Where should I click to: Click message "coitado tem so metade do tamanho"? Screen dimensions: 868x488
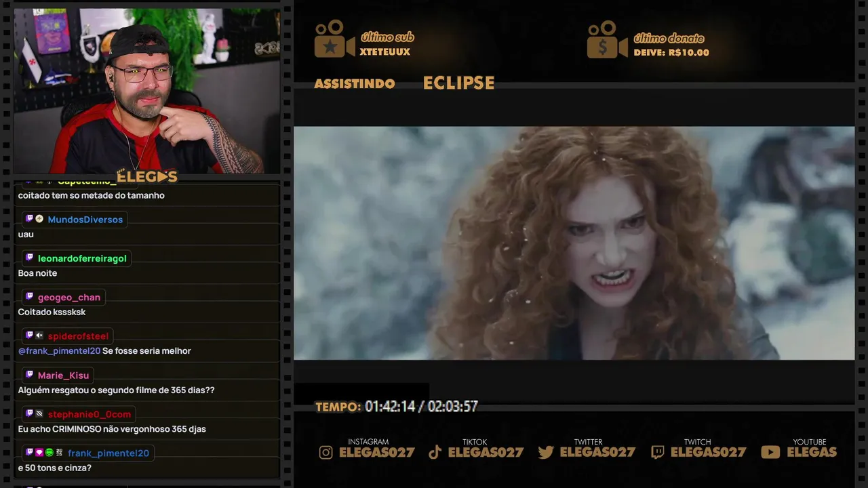click(92, 195)
